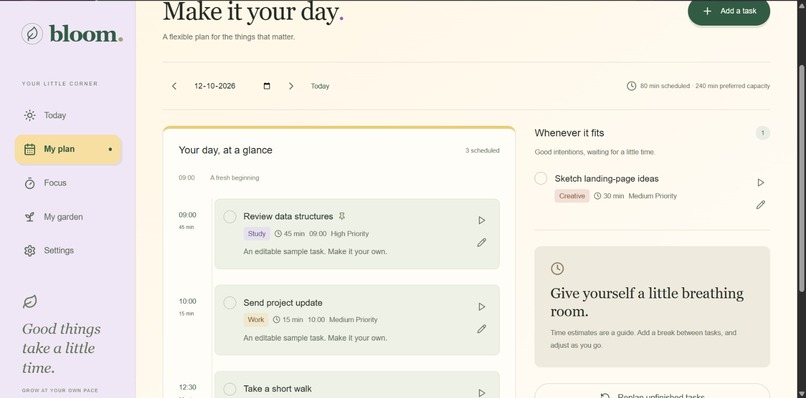Go to previous day with left chevron
806x398 pixels.
click(174, 86)
